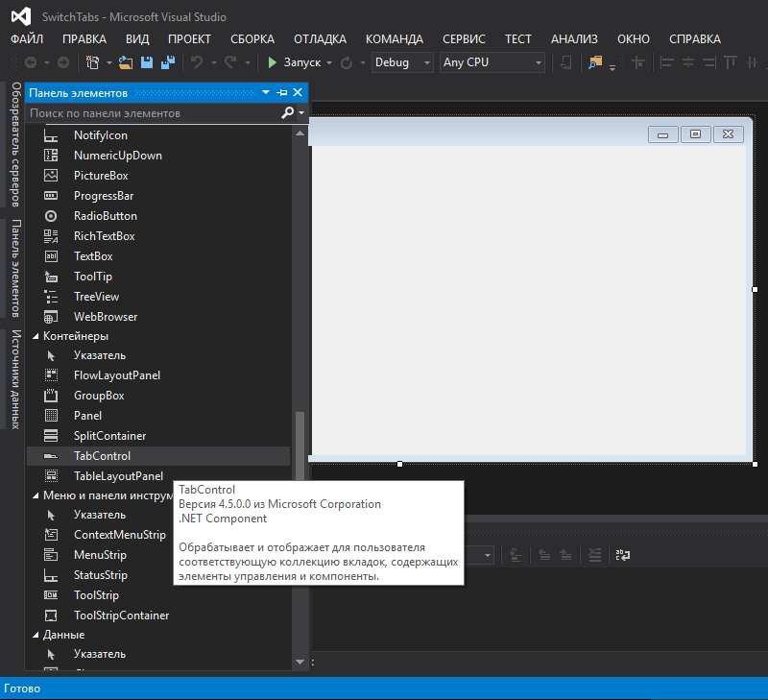Open the search options dropdown arrow
This screenshot has width=768, height=700.
pyautogui.click(x=301, y=113)
